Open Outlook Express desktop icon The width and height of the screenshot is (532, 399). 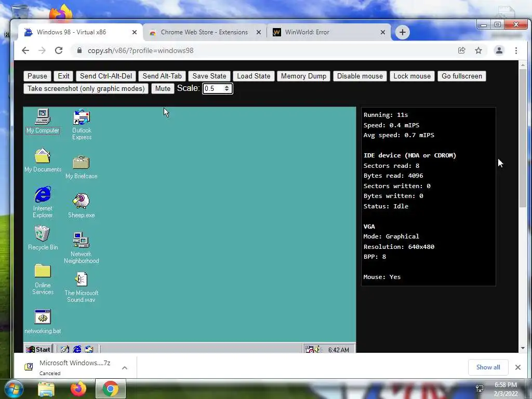click(82, 124)
